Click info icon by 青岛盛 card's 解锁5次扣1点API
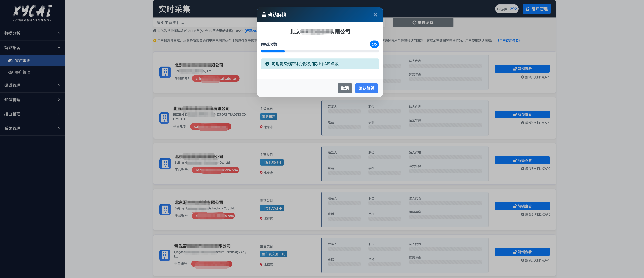 (522, 260)
